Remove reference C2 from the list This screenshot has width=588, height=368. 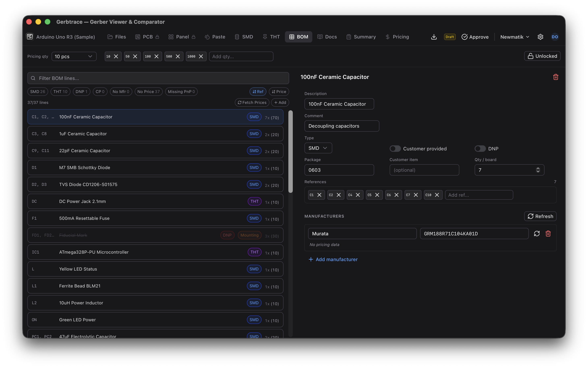coord(339,195)
